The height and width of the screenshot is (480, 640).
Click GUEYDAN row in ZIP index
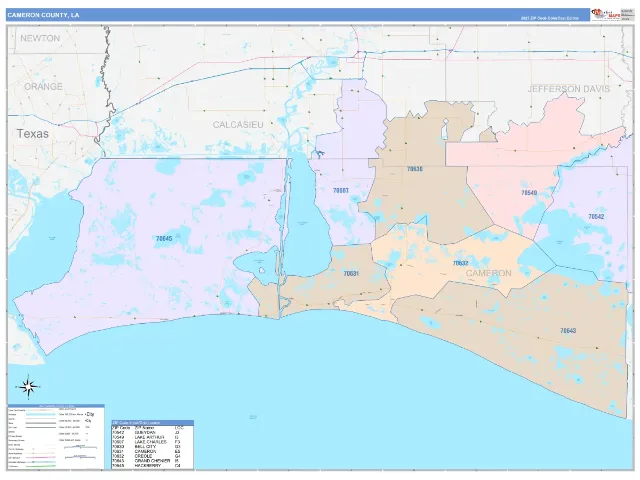[x=152, y=433]
